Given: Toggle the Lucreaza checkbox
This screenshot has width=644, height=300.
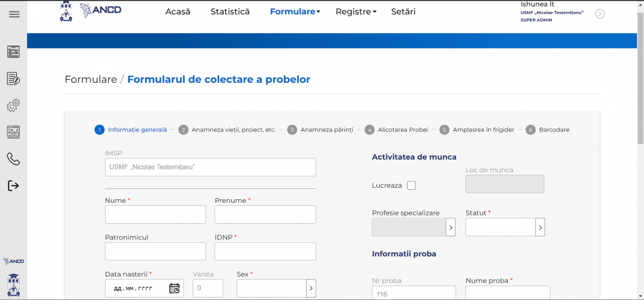Looking at the screenshot, I should (x=411, y=185).
